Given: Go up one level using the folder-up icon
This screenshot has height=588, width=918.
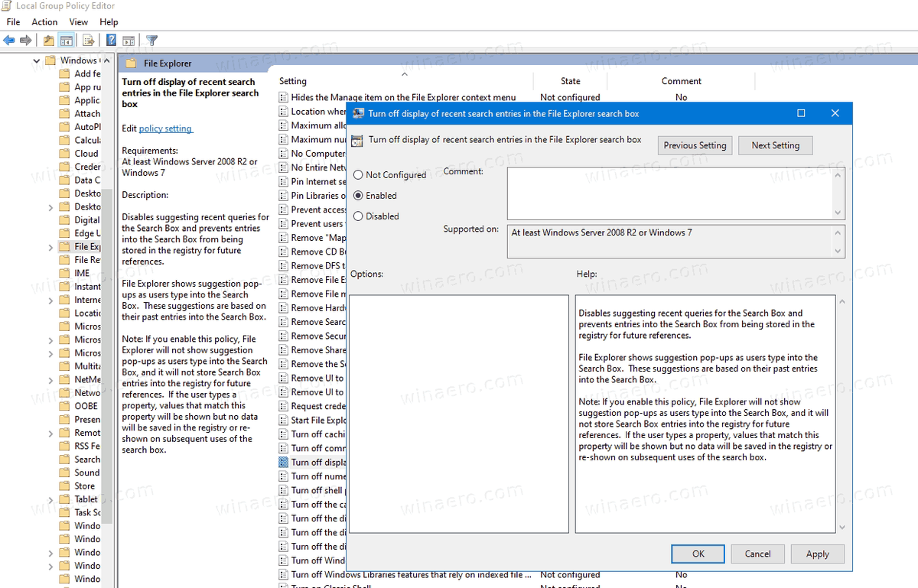Looking at the screenshot, I should click(x=49, y=41).
